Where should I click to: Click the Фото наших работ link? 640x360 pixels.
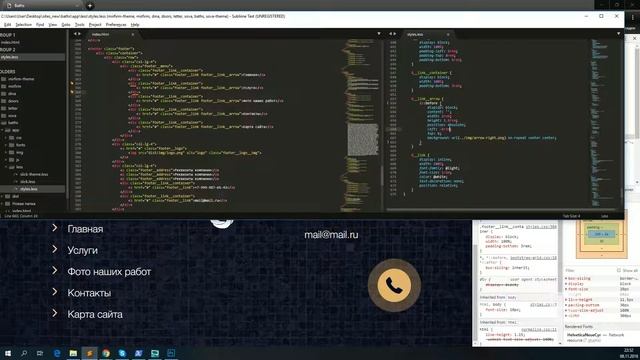click(109, 272)
